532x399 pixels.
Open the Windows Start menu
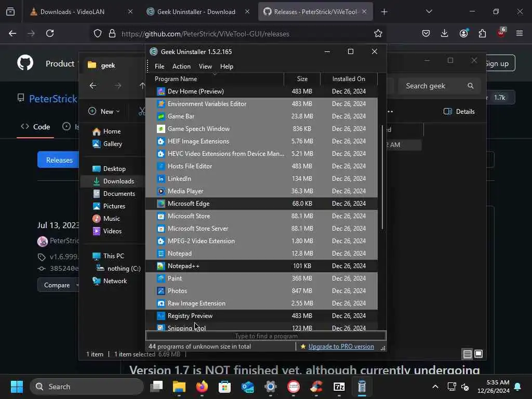pyautogui.click(x=17, y=387)
